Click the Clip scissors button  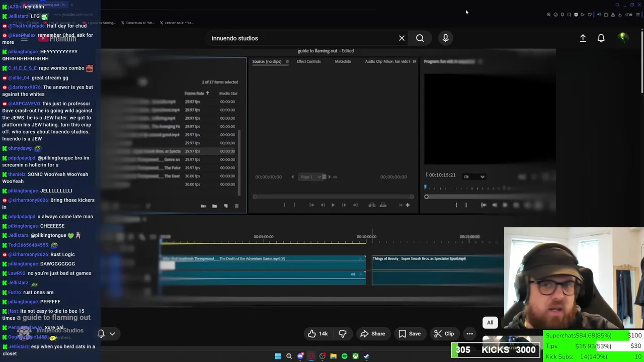coord(444,334)
